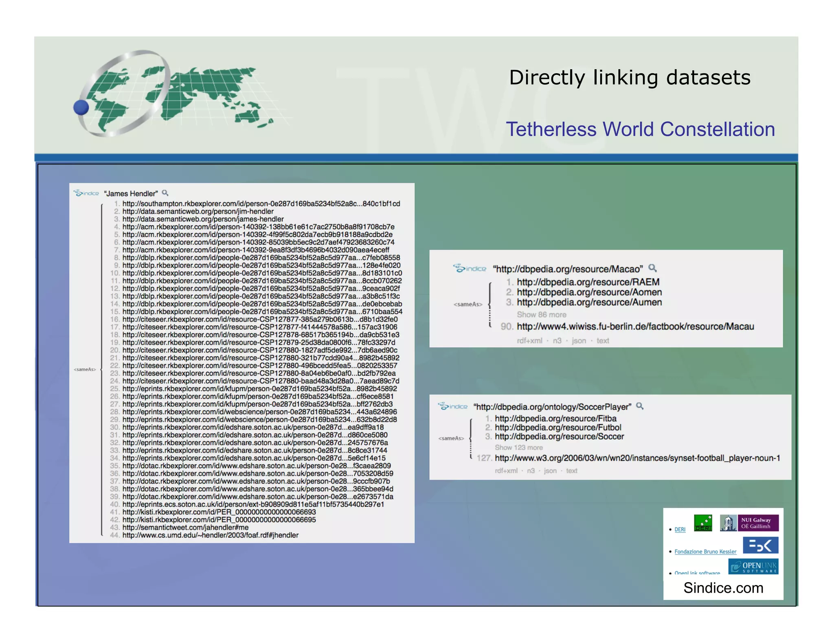Expand "Show 123 more" results
The image size is (834, 644).
click(518, 447)
